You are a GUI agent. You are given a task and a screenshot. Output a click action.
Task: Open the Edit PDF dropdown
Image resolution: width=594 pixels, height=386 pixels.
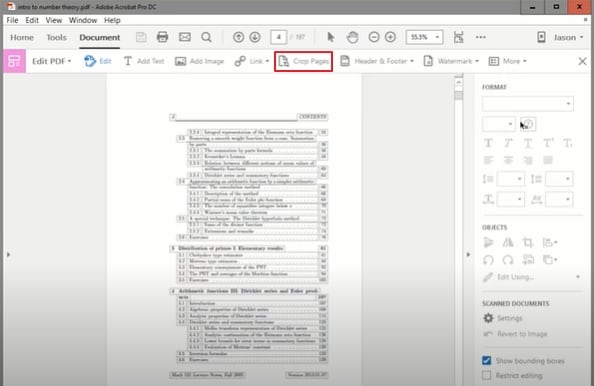52,61
